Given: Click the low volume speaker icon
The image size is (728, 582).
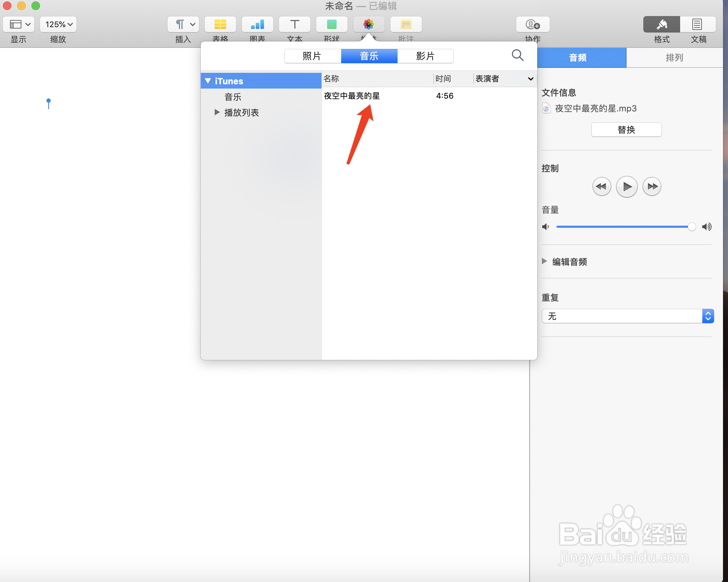Looking at the screenshot, I should 545,227.
